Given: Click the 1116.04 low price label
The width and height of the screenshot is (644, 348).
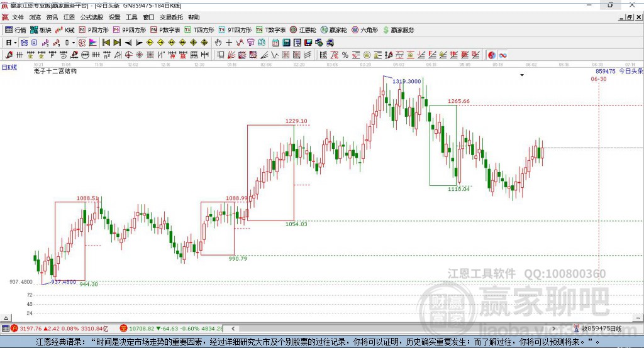Looking at the screenshot, I should [458, 189].
